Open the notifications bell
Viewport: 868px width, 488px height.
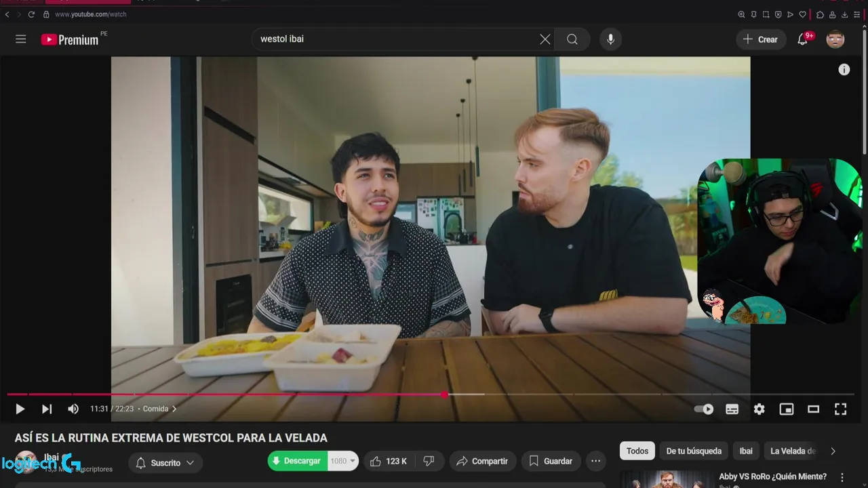click(803, 39)
